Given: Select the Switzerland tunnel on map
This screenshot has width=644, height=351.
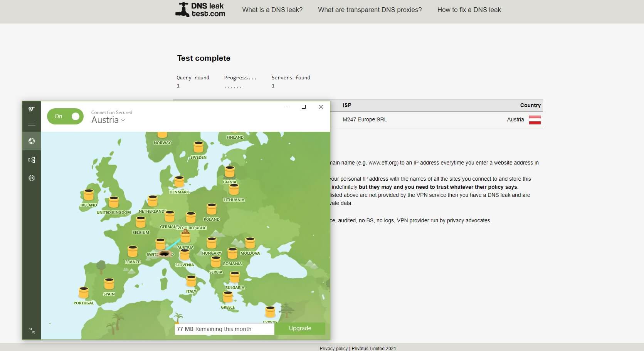Looking at the screenshot, I should (x=160, y=244).
